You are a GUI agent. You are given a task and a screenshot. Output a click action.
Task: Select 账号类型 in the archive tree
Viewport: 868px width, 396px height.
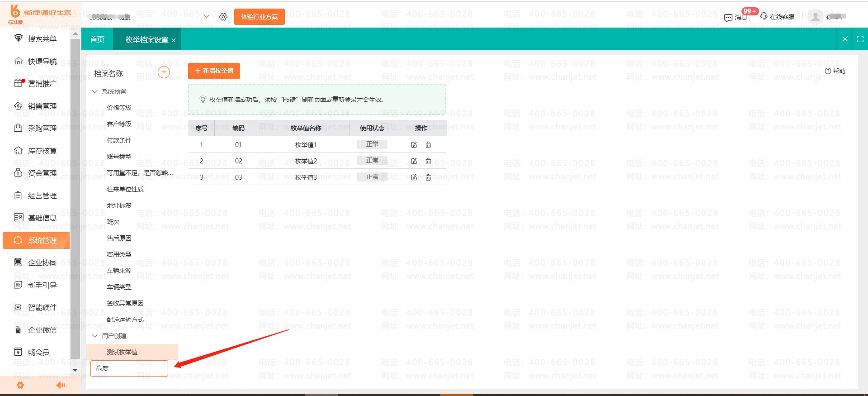[x=119, y=157]
